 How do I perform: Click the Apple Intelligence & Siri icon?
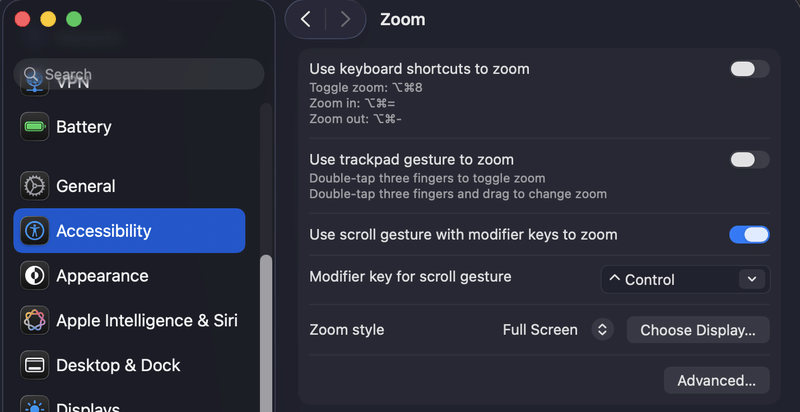coord(35,321)
